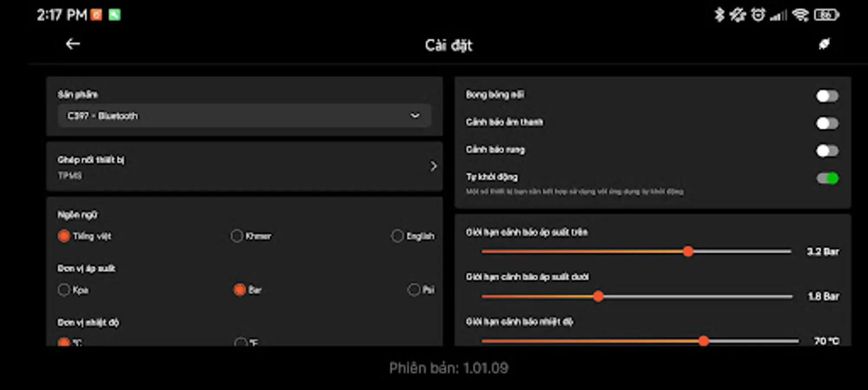This screenshot has height=390, width=868.
Task: Enable the Bong bóng nổi toggle
Action: coord(826,96)
